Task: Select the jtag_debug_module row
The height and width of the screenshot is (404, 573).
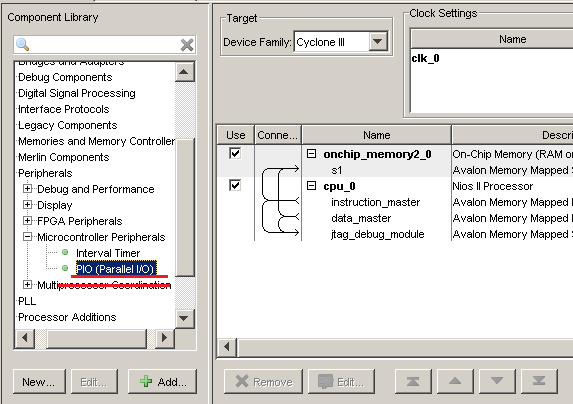Action: (x=378, y=234)
